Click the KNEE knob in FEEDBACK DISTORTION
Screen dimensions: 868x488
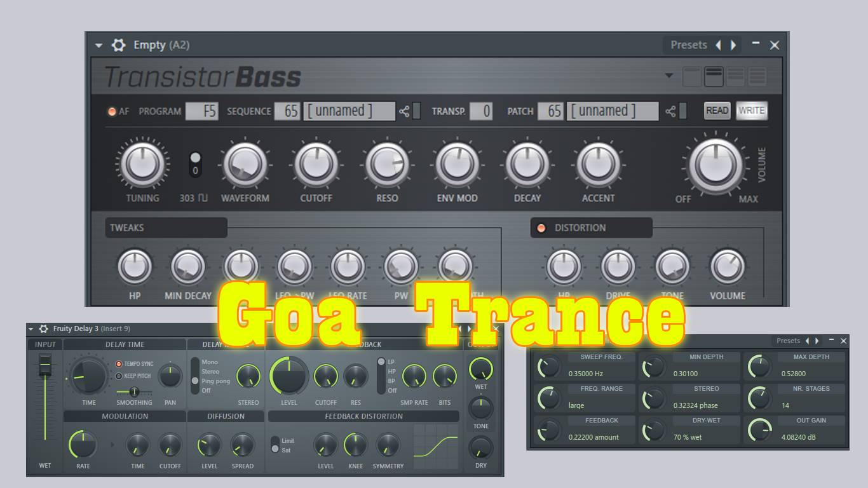coord(356,445)
